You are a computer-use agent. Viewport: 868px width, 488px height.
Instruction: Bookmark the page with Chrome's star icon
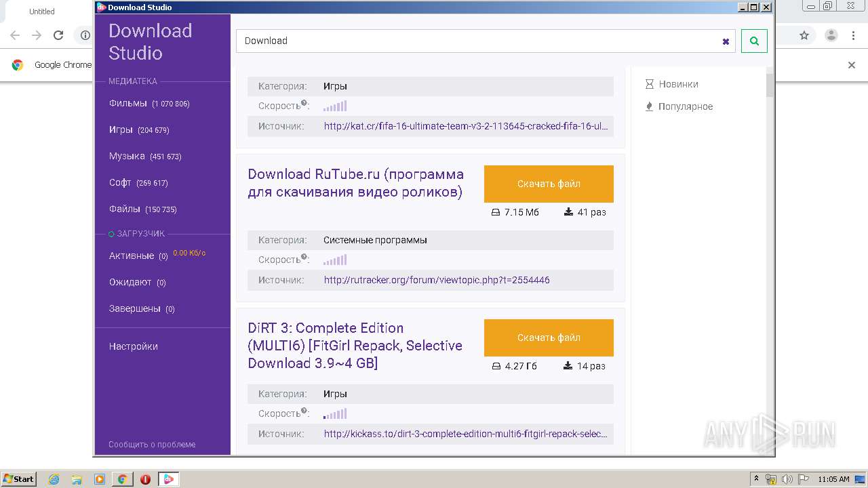tap(804, 35)
